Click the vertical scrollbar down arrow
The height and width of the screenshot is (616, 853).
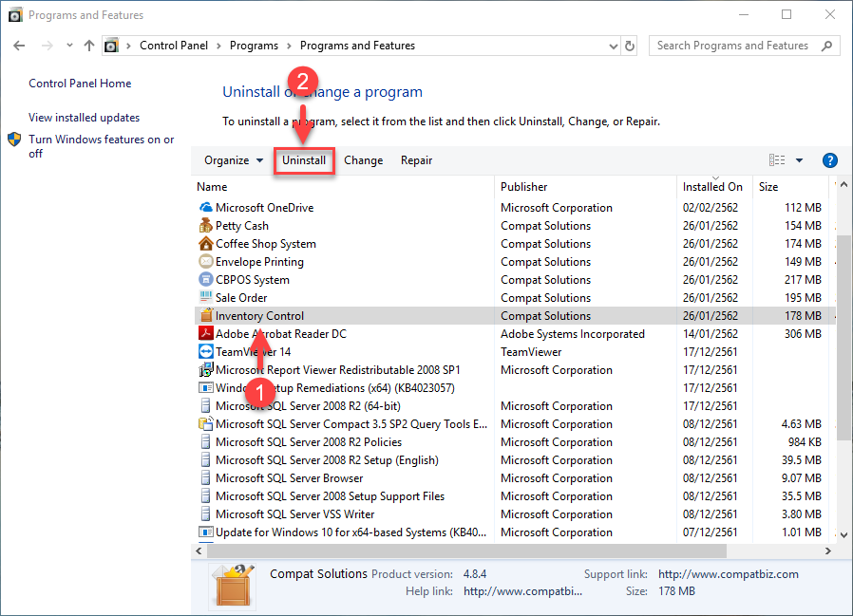pyautogui.click(x=844, y=534)
